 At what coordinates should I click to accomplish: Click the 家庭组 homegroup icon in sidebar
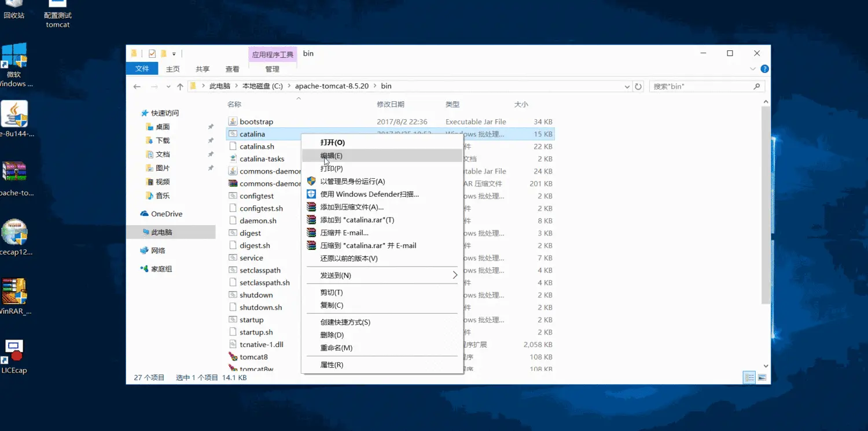pos(145,269)
